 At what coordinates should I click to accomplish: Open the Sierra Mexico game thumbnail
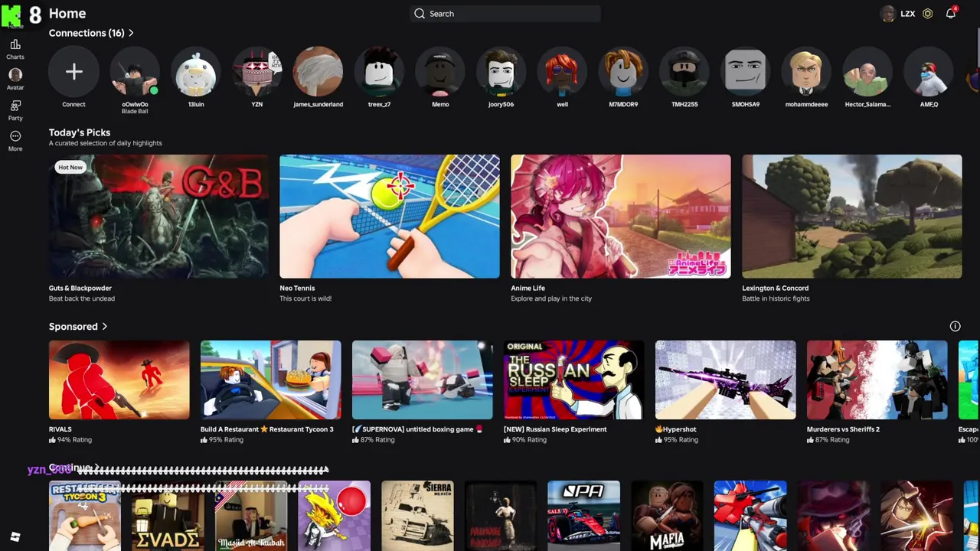[417, 516]
